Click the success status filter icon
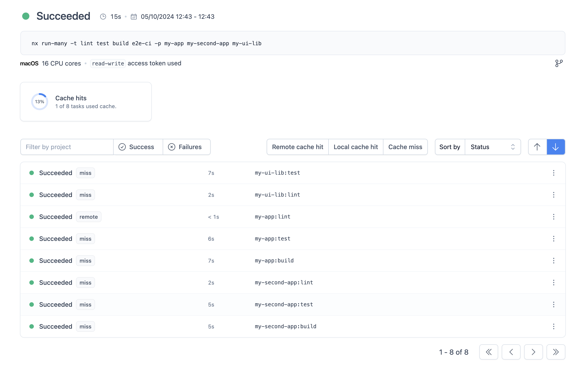 tap(123, 147)
